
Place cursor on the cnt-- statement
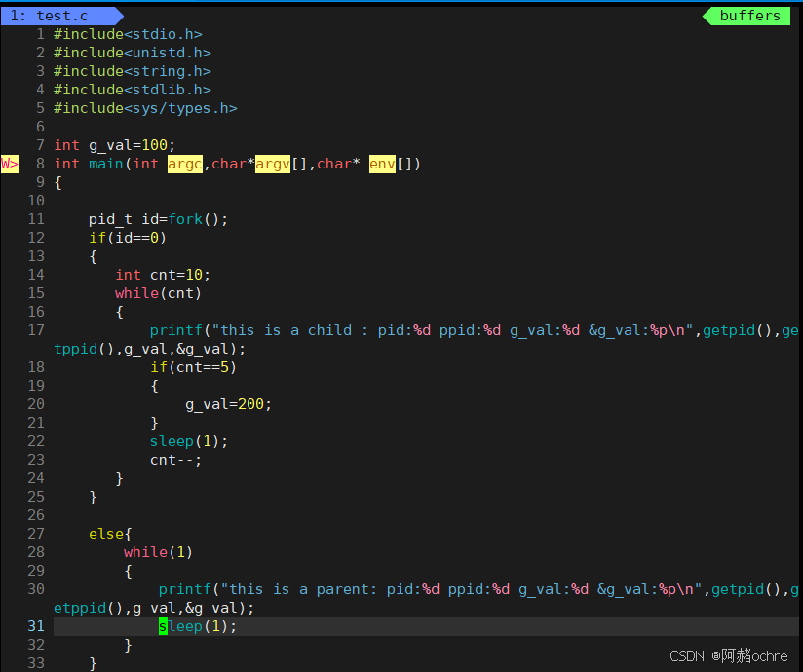pyautogui.click(x=175, y=460)
